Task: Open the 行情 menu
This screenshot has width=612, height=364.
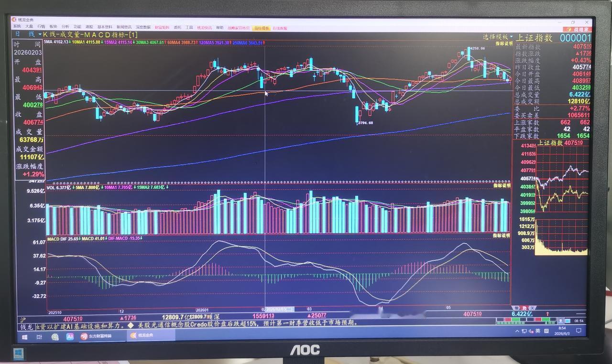Action: coord(41,27)
